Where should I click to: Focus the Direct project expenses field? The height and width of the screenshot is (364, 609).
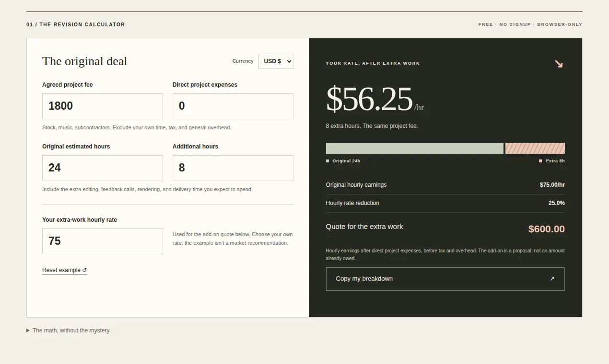tap(233, 106)
